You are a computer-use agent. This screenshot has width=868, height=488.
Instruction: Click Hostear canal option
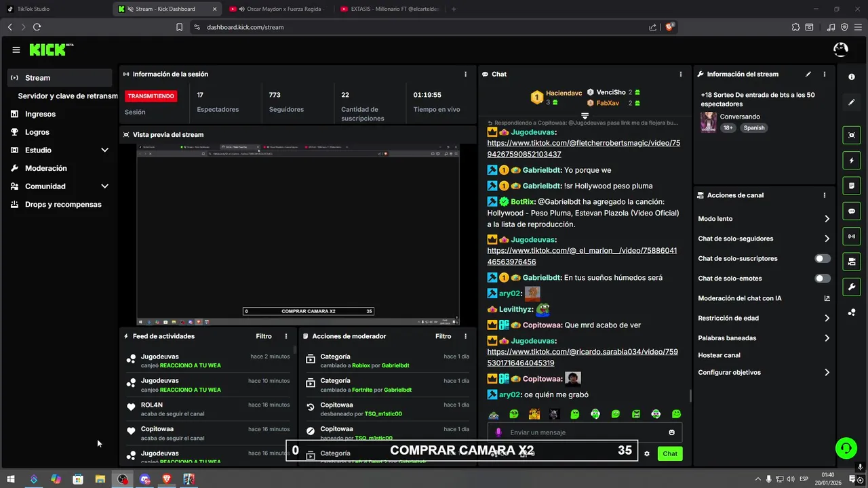[719, 355]
